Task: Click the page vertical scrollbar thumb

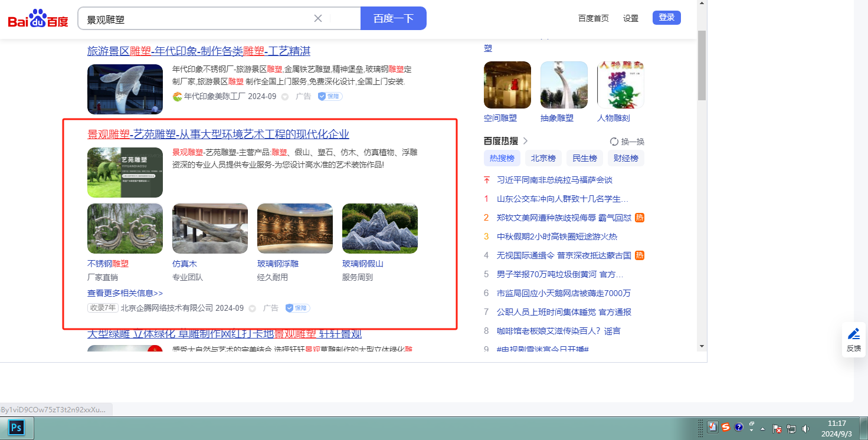Action: pos(702,65)
